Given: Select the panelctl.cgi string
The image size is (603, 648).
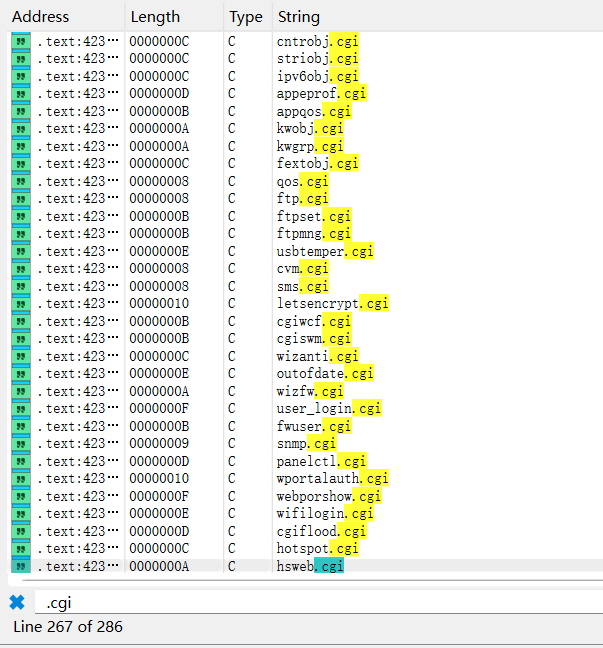Looking at the screenshot, I should tap(321, 461).
